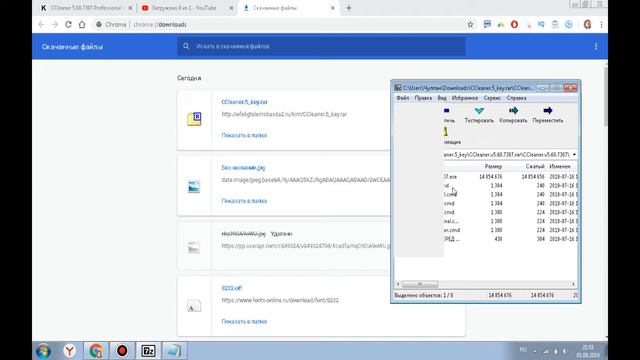This screenshot has width=640, height=360.
Task: Open the Избранное menu in 7-Zip
Action: click(x=465, y=98)
